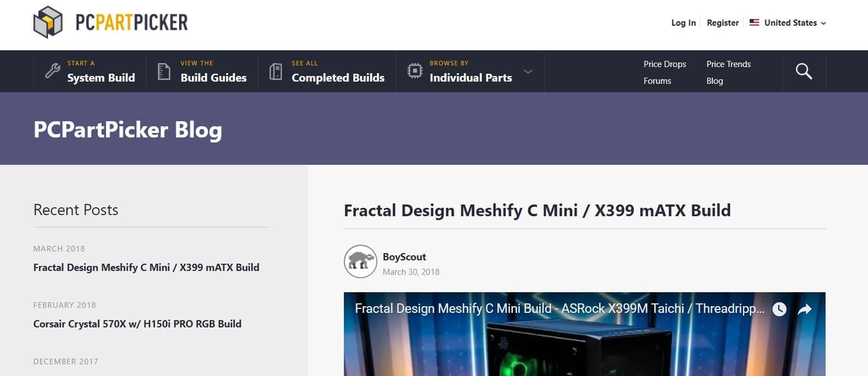Click BoyScout's avatar image

(360, 261)
